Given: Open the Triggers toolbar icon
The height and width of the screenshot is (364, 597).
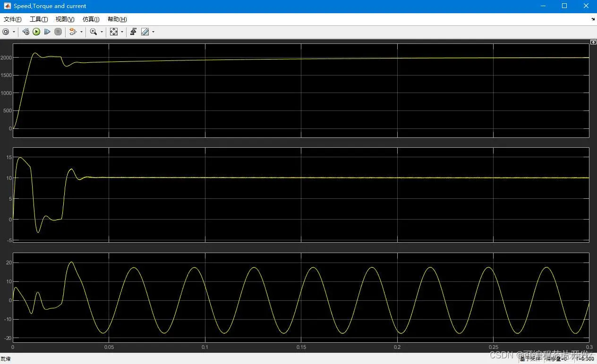Looking at the screenshot, I should click(x=134, y=32).
